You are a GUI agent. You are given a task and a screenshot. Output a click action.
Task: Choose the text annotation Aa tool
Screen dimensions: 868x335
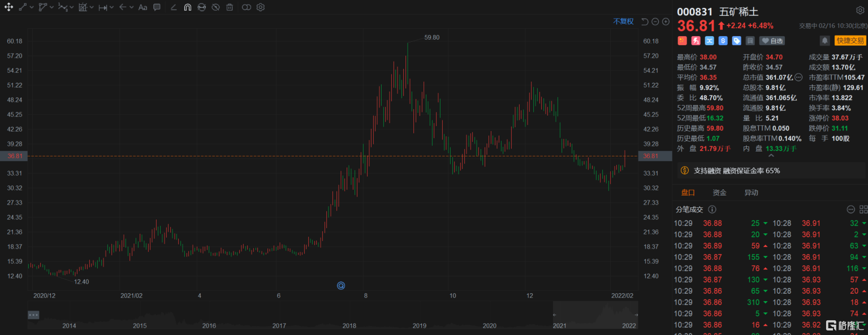coord(142,7)
